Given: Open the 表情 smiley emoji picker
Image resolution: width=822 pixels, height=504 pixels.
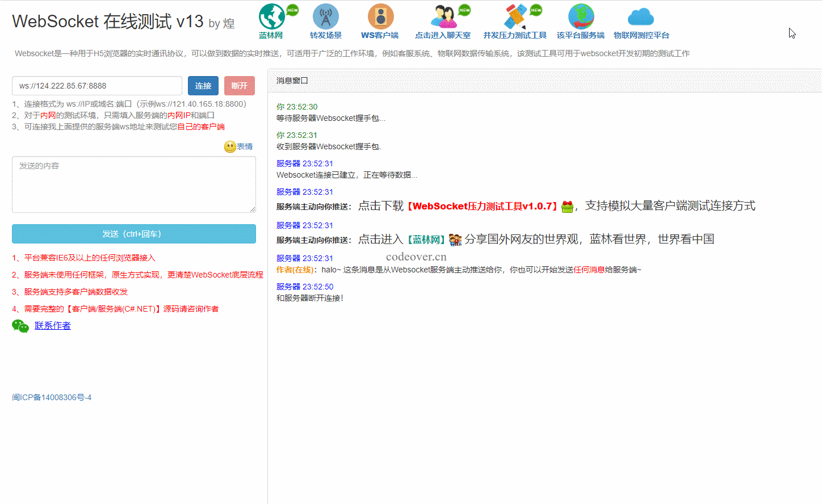Looking at the screenshot, I should pyautogui.click(x=230, y=146).
